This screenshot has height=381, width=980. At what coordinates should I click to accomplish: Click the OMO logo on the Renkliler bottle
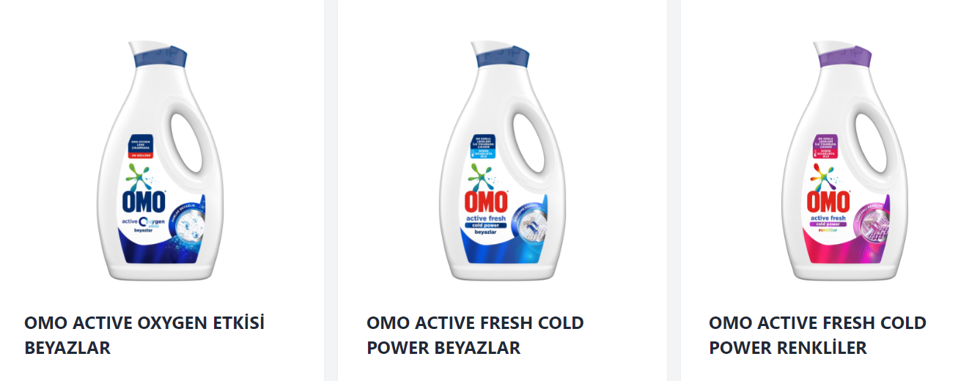(x=828, y=202)
